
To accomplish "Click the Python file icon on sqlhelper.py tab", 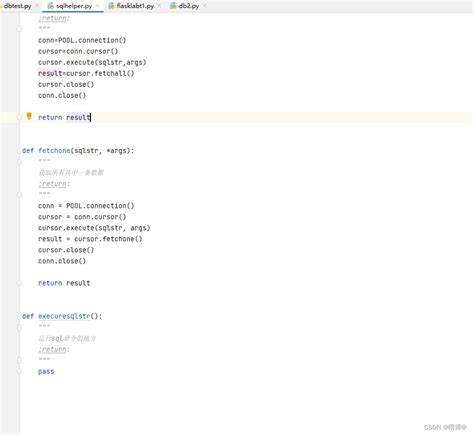I will tap(51, 6).
